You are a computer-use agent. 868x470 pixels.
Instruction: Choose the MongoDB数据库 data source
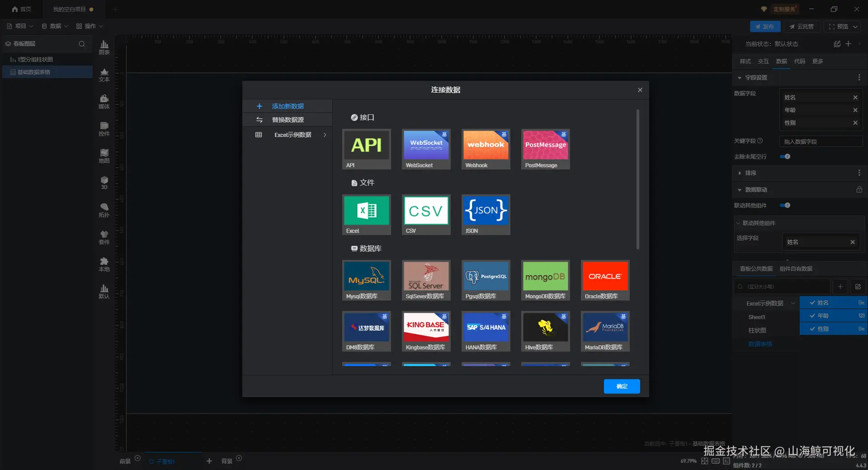tap(546, 280)
